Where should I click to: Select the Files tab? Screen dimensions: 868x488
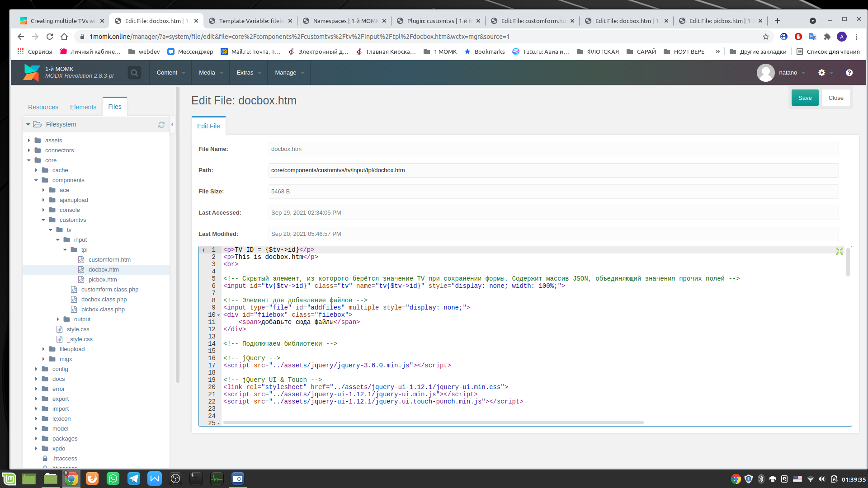pyautogui.click(x=115, y=107)
